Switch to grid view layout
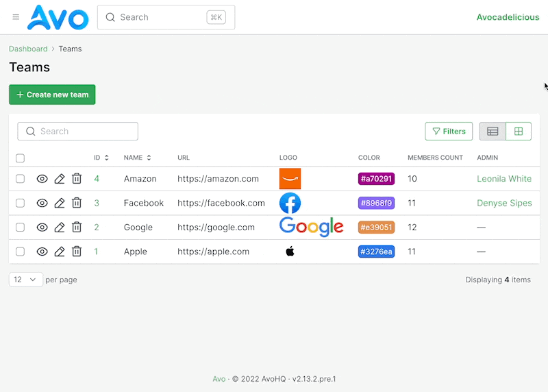Viewport: 548px width, 392px height. [x=519, y=131]
